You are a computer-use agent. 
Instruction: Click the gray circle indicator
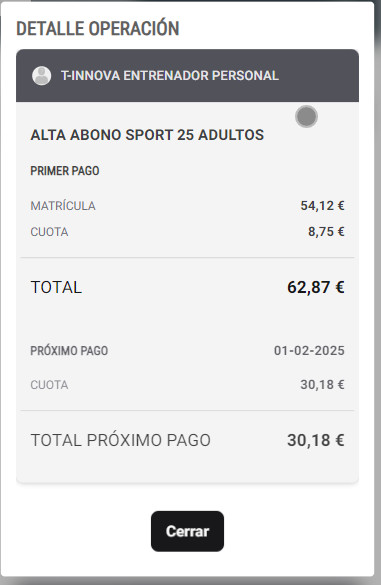[x=306, y=116]
